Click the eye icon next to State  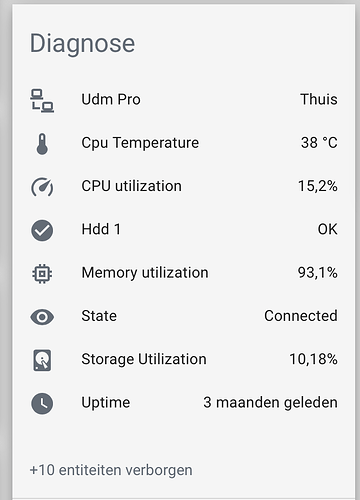[42, 317]
